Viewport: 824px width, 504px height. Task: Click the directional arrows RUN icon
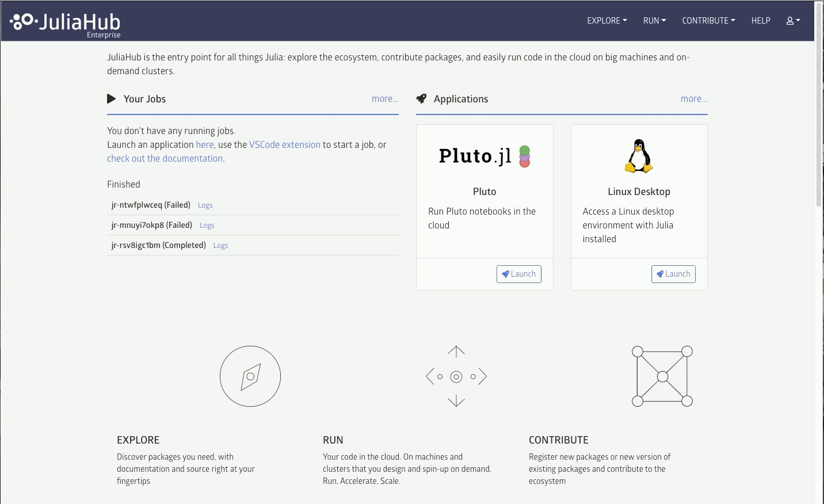coord(456,376)
